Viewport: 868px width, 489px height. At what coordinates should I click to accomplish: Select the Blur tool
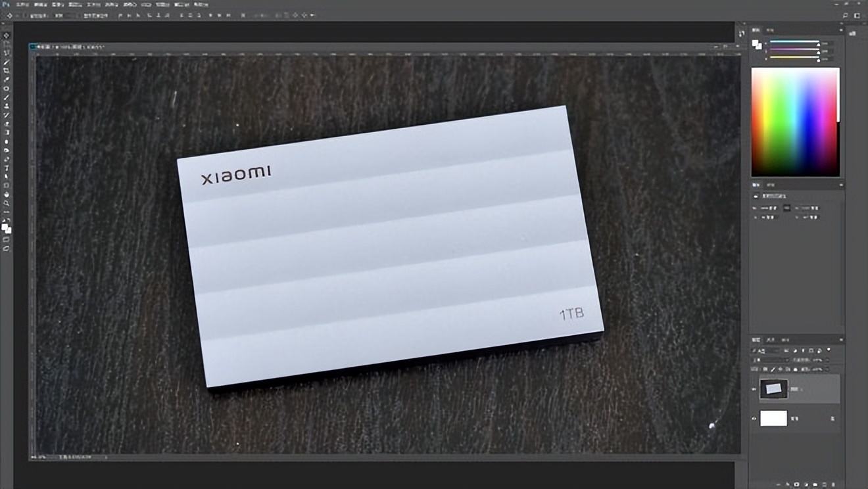tap(7, 141)
